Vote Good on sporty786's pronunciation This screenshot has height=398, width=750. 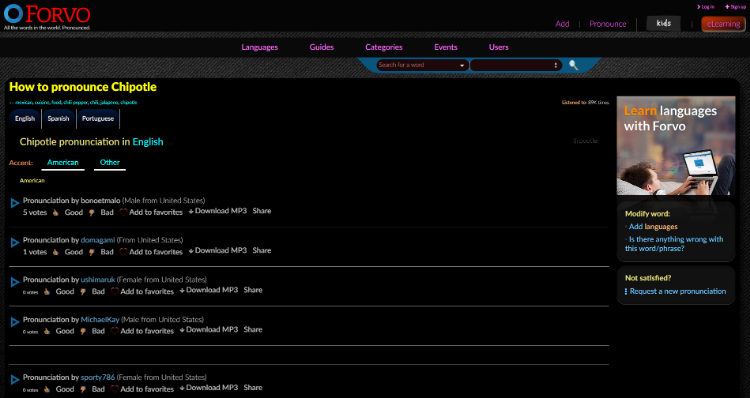coord(59,389)
